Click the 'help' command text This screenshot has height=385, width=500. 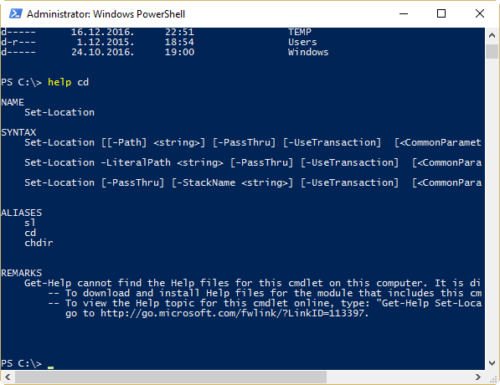(x=59, y=82)
